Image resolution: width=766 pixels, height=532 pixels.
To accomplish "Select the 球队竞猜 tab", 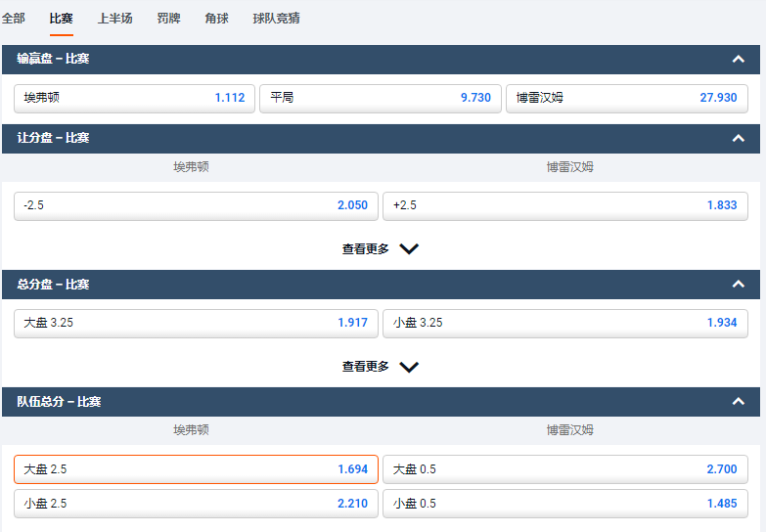I will [x=276, y=19].
